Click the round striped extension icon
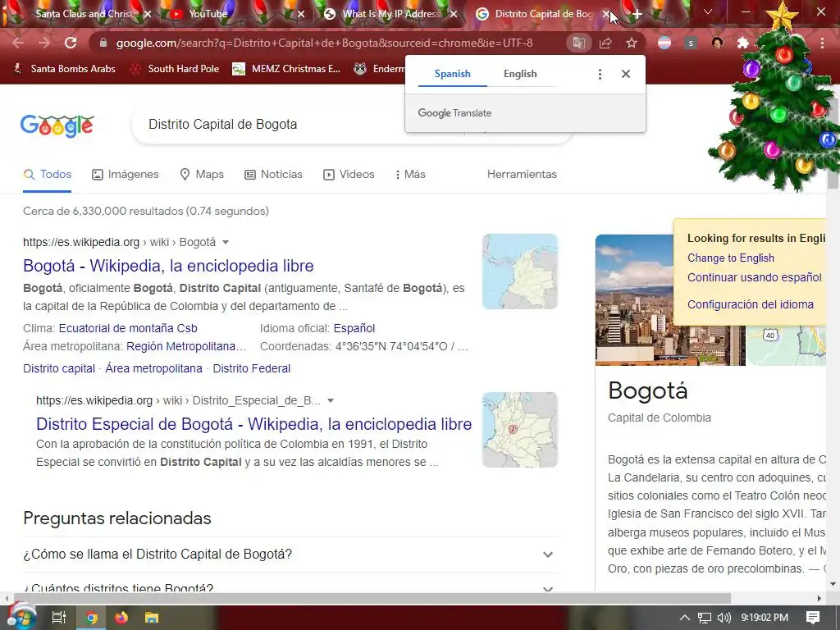The image size is (840, 630). tap(664, 43)
